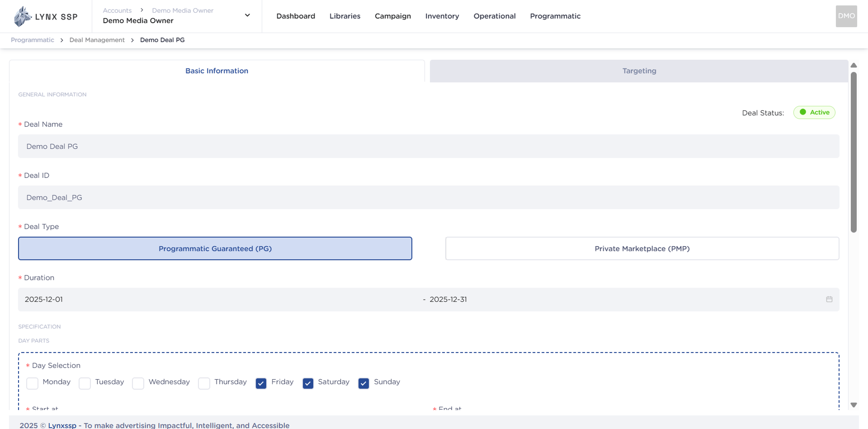This screenshot has width=868, height=429.
Task: Click the end date 2025-12-31
Action: point(448,300)
